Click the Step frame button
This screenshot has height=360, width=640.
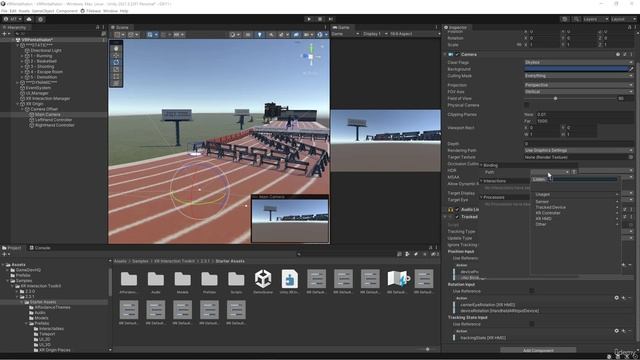pyautogui.click(x=331, y=19)
